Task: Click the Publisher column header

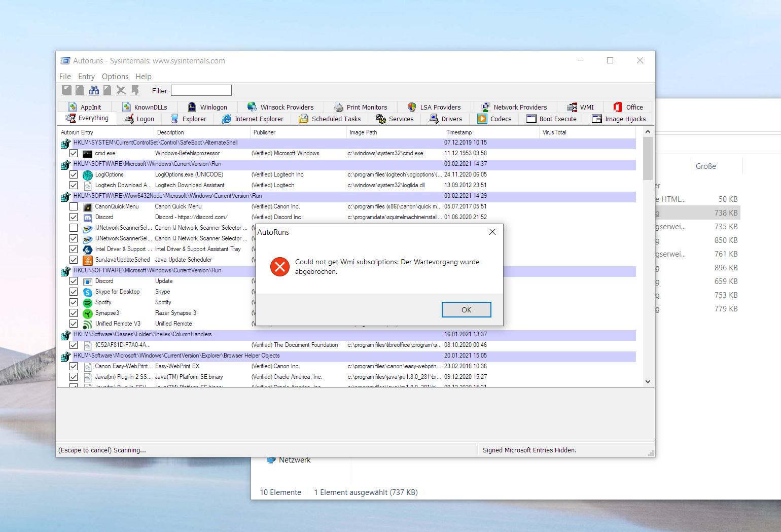Action: point(298,132)
